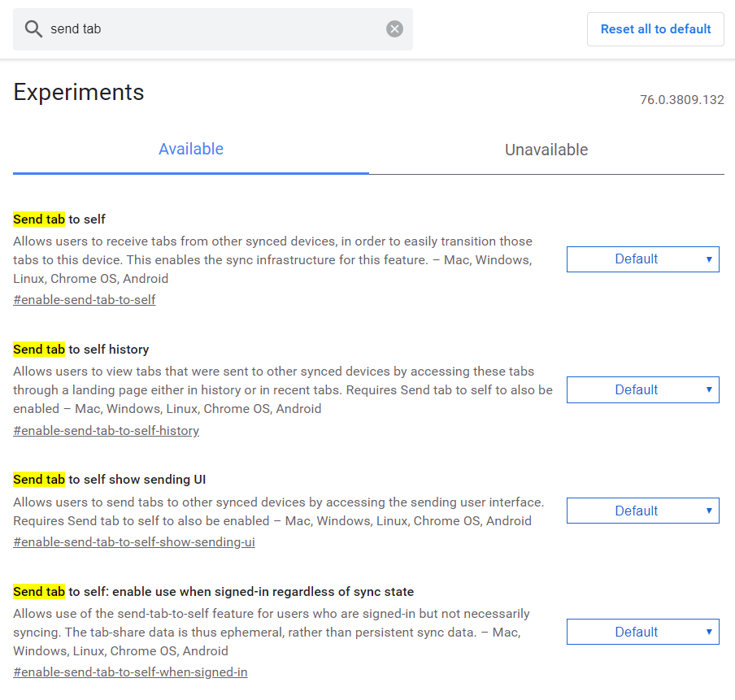Open the dropdown for Send tab to self
The height and width of the screenshot is (700, 735).
[642, 259]
